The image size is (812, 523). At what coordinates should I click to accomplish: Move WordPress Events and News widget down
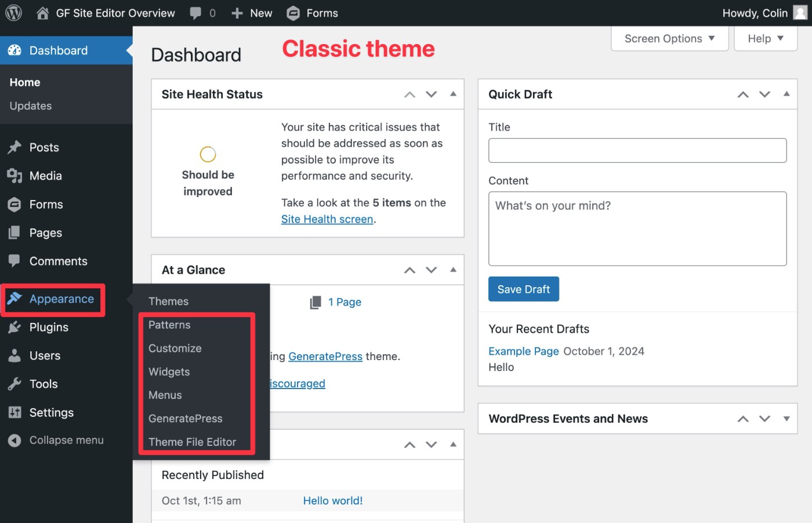[x=764, y=419]
